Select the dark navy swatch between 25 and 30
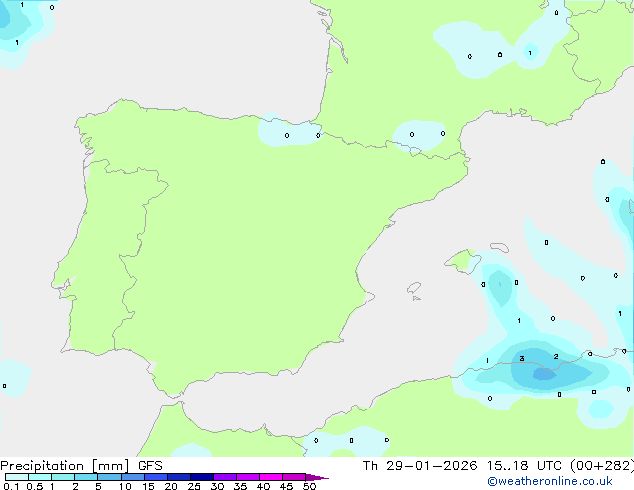 click(x=202, y=477)
